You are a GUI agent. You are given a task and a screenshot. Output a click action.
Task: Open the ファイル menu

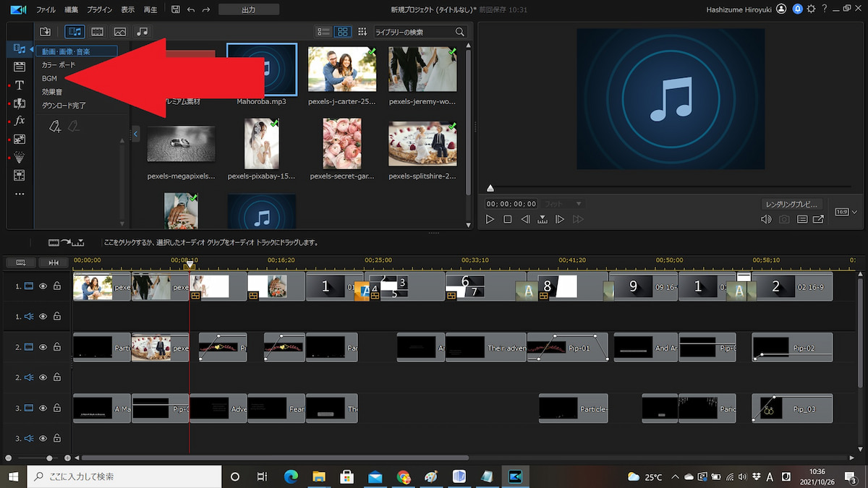[x=46, y=10]
